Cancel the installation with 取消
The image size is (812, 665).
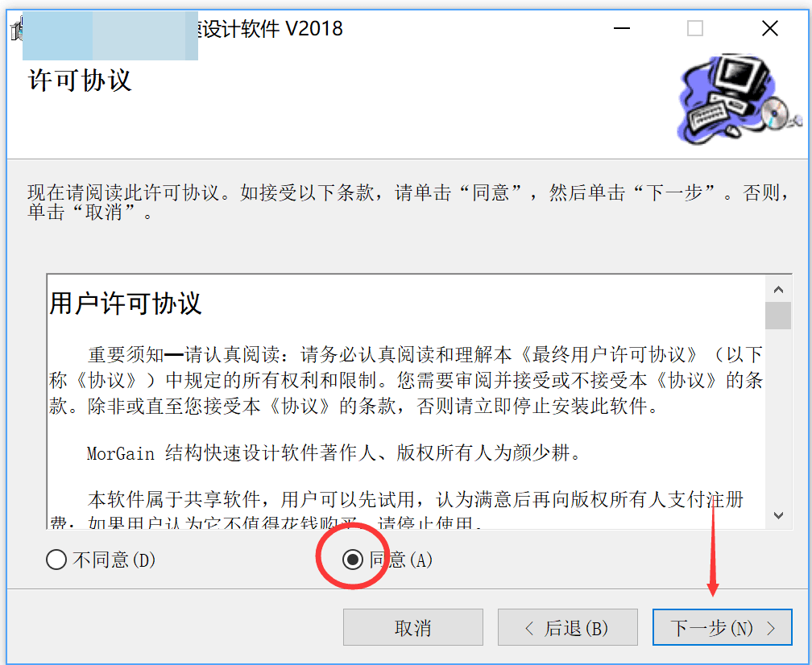[412, 627]
